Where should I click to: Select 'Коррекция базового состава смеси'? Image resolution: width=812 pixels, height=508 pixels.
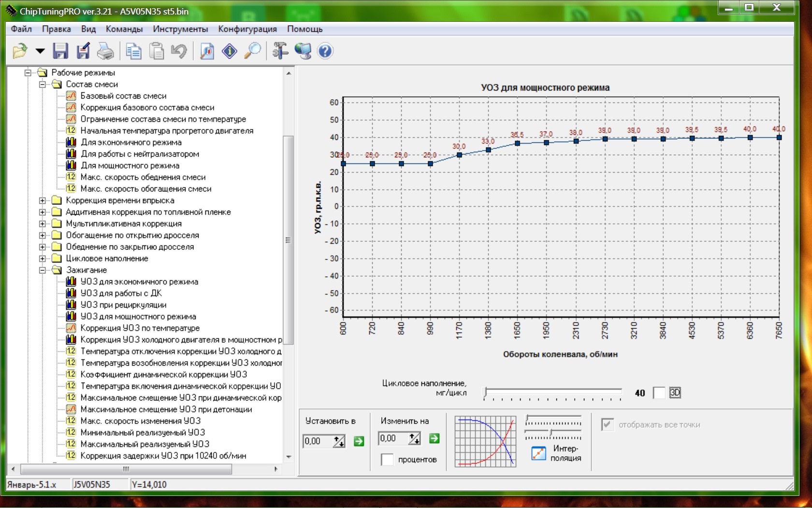(147, 107)
